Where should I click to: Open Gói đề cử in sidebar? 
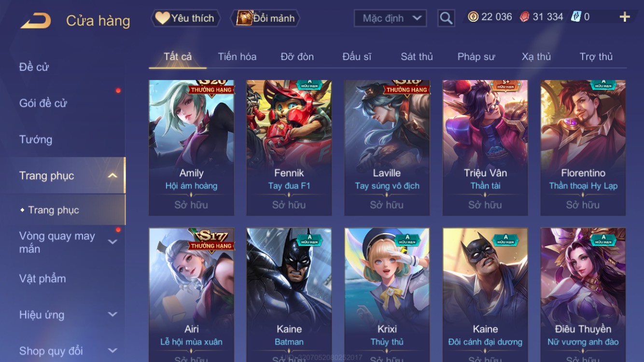(43, 103)
